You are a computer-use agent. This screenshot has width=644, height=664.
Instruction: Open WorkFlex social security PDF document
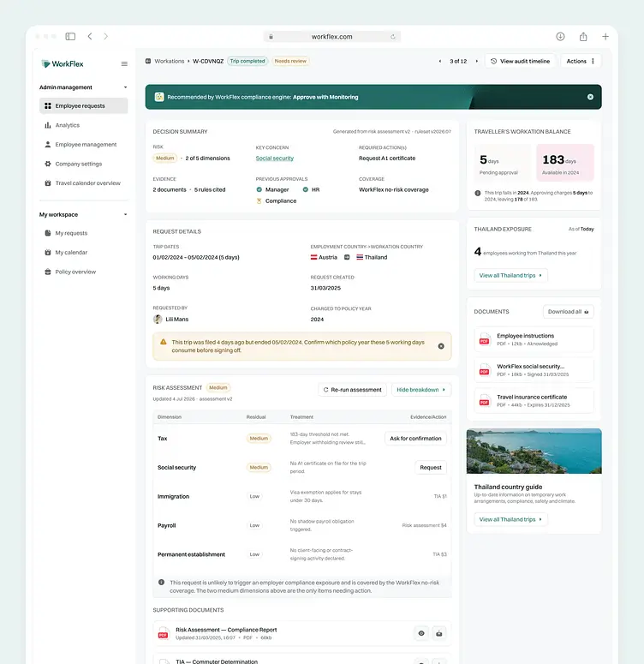point(534,370)
